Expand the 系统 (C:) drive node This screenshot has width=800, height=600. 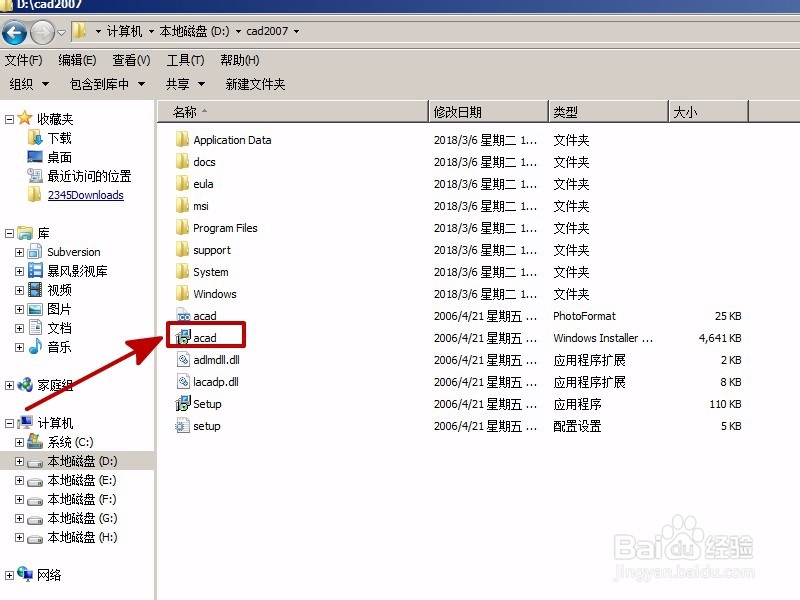[19, 442]
